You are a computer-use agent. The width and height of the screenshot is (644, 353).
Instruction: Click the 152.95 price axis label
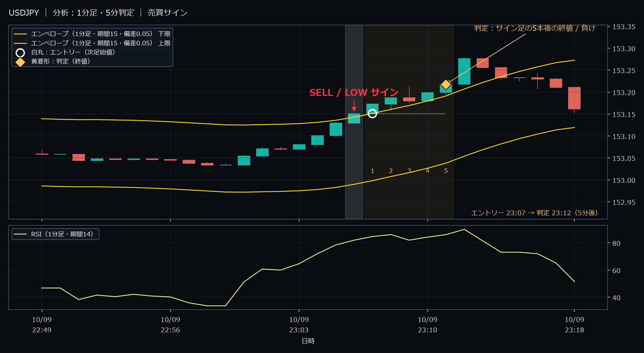click(624, 203)
